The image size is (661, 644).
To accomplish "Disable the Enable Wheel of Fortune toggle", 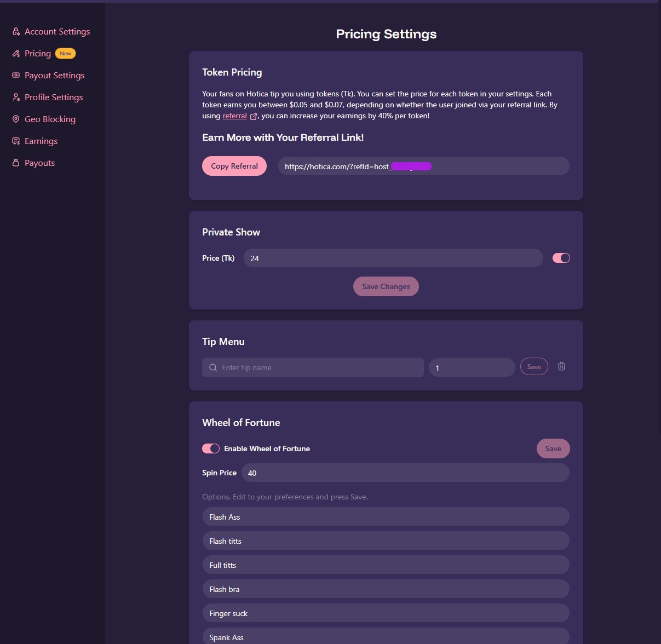I will pos(210,448).
